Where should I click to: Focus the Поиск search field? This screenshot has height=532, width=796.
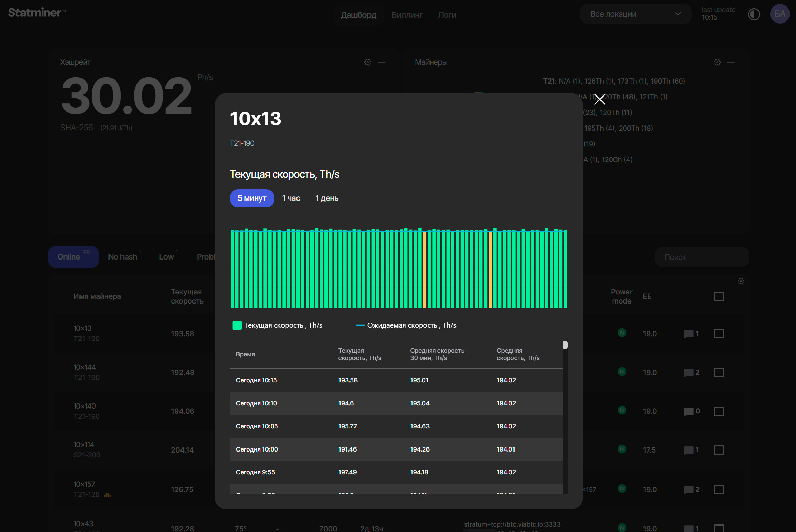click(701, 257)
